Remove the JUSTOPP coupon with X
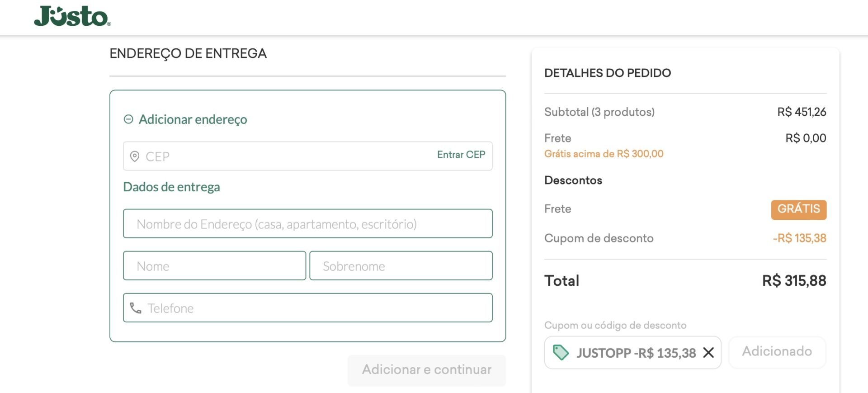Image resolution: width=868 pixels, height=393 pixels. click(708, 352)
